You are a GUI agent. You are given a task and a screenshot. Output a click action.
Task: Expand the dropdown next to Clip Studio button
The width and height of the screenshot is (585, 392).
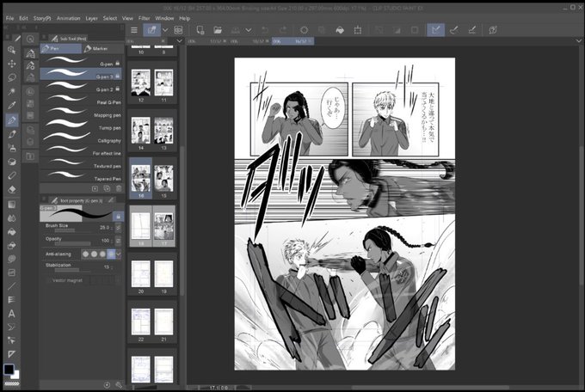tap(165, 30)
